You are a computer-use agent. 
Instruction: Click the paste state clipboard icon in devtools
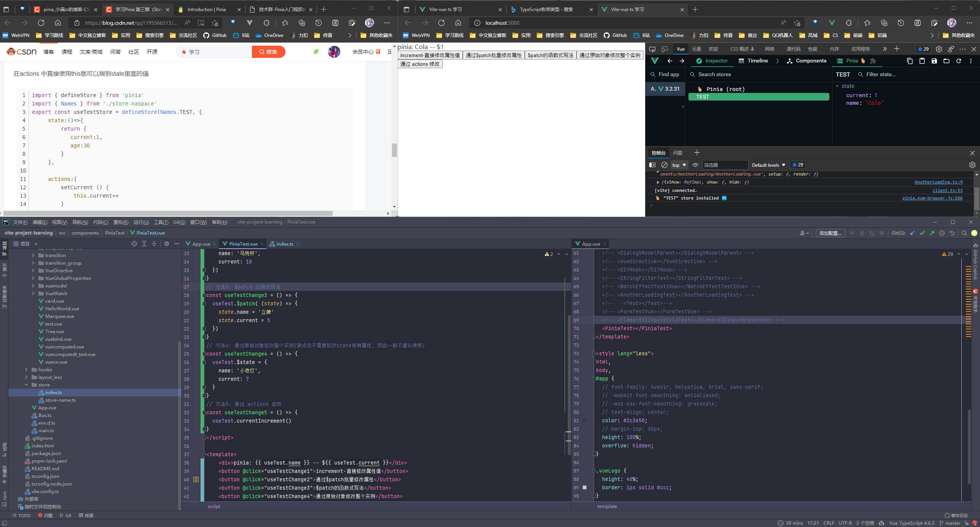click(x=922, y=61)
